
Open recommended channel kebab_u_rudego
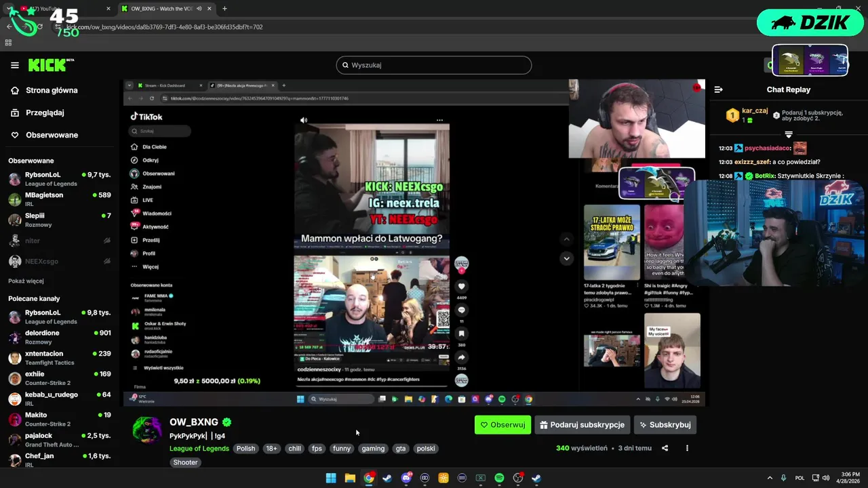pos(59,399)
